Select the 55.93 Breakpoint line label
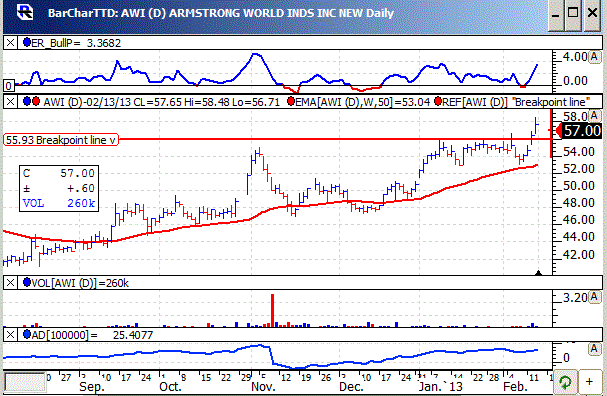 click(61, 140)
